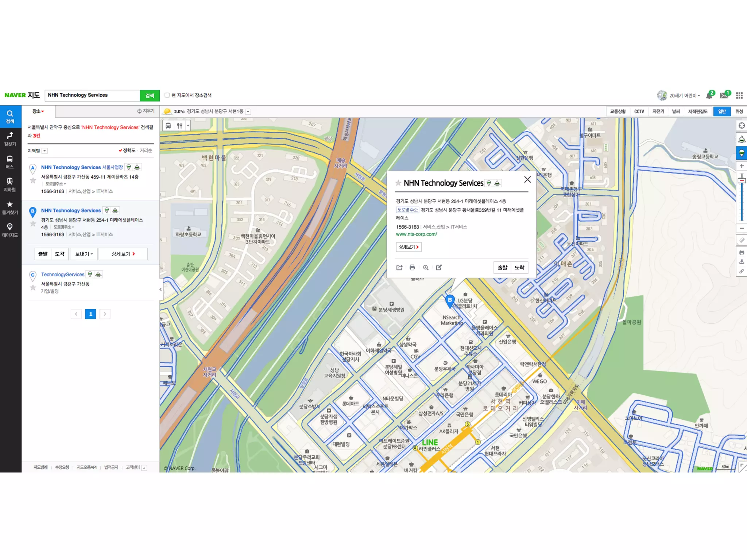Screen dimensions: 747x560
Task: Click the share icon in the popup
Action: 399,268
